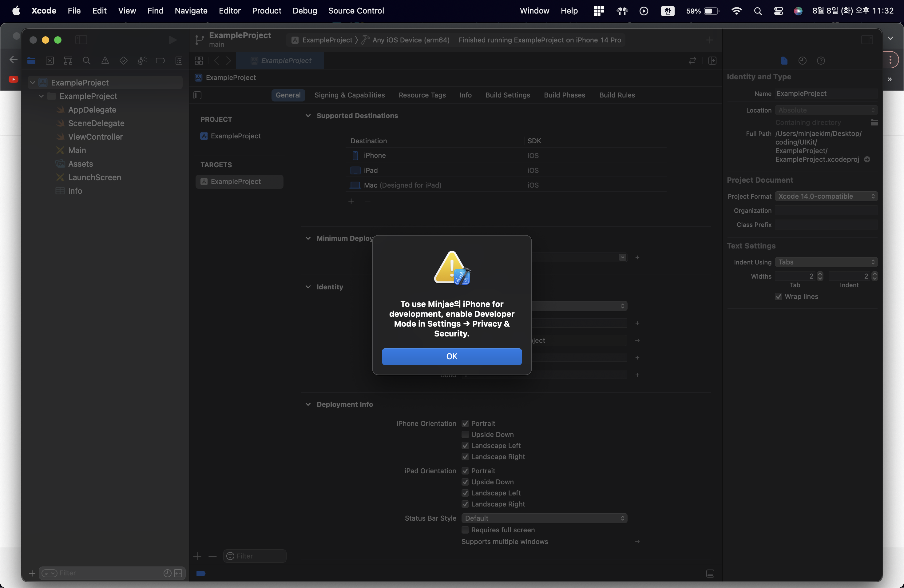Increase the Tab width stepper

(x=820, y=274)
